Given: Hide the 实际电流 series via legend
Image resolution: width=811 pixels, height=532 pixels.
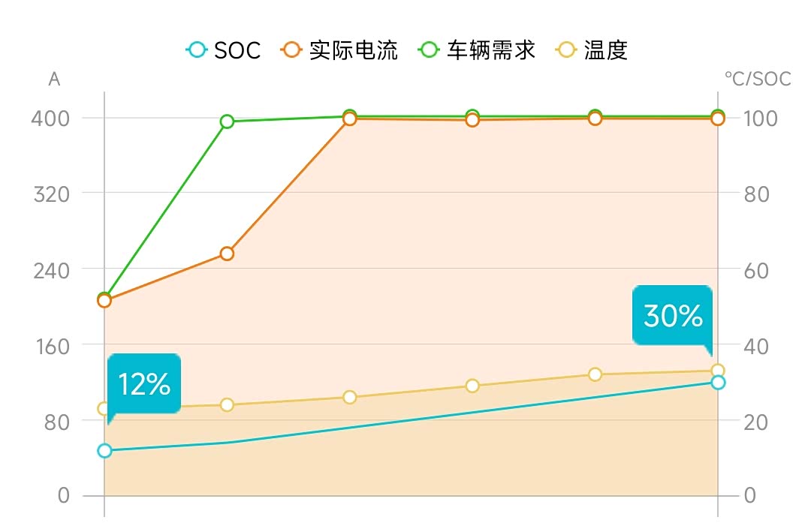Looking at the screenshot, I should [339, 50].
